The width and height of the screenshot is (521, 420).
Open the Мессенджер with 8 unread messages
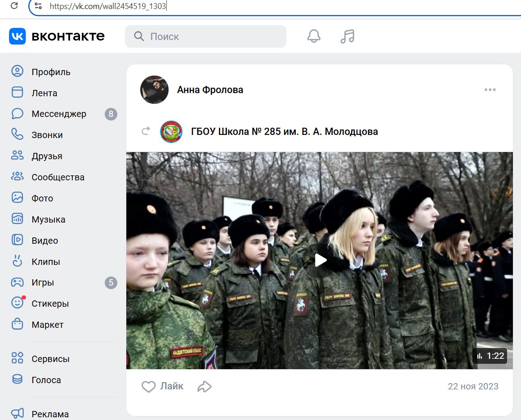tap(58, 114)
